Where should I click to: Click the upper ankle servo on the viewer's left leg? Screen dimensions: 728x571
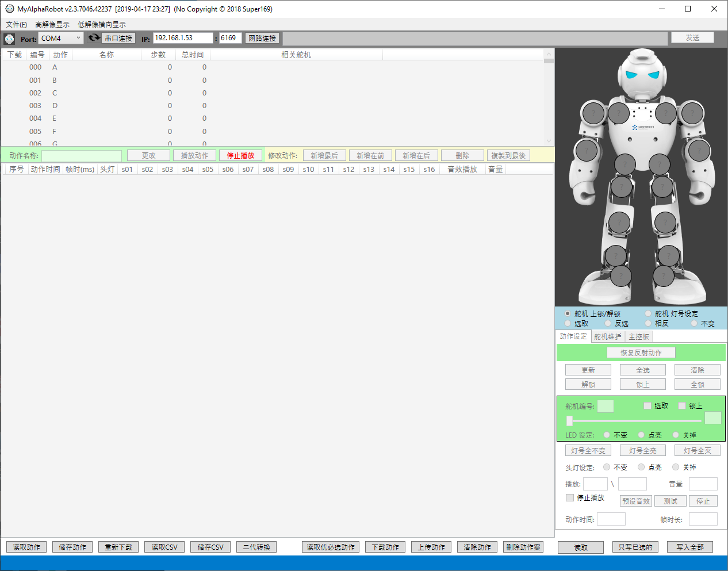click(615, 255)
